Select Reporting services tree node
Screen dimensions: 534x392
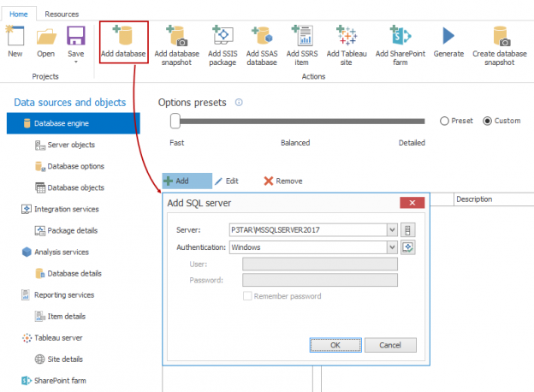tap(58, 295)
